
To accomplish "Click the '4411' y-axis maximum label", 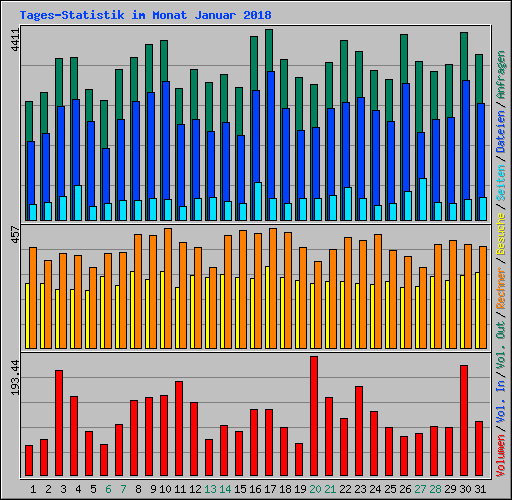I will pyautogui.click(x=16, y=40).
